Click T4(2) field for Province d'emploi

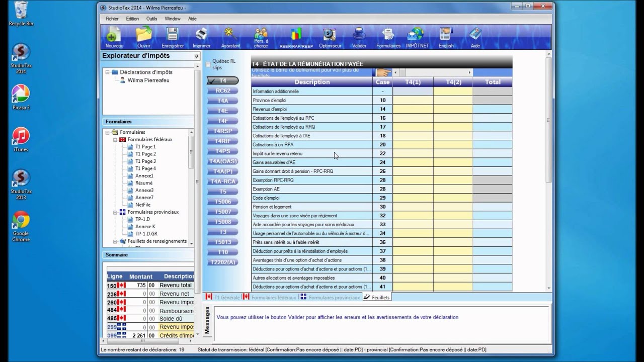[x=453, y=100]
